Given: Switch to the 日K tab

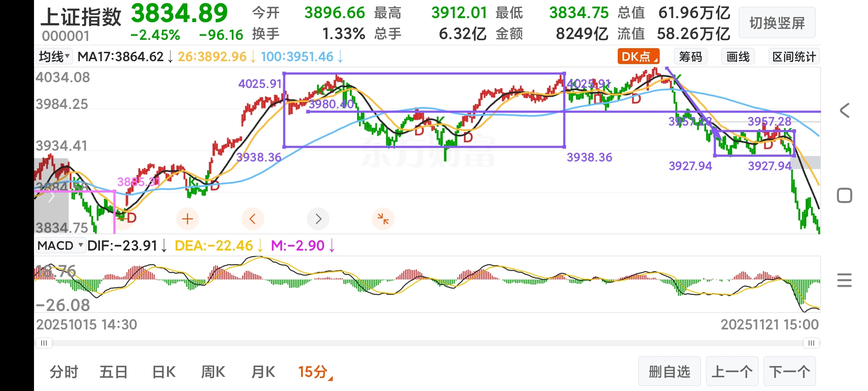Looking at the screenshot, I should point(164,372).
